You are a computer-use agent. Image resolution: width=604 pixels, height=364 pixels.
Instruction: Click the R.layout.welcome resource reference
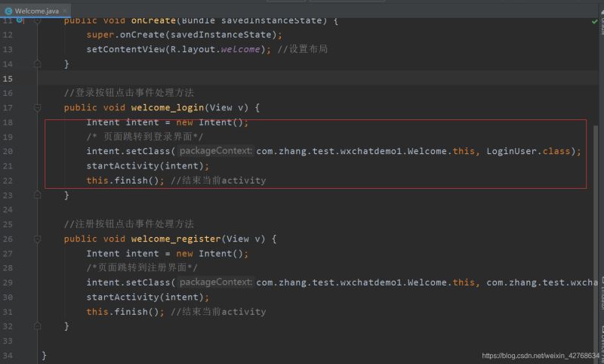click(x=220, y=49)
